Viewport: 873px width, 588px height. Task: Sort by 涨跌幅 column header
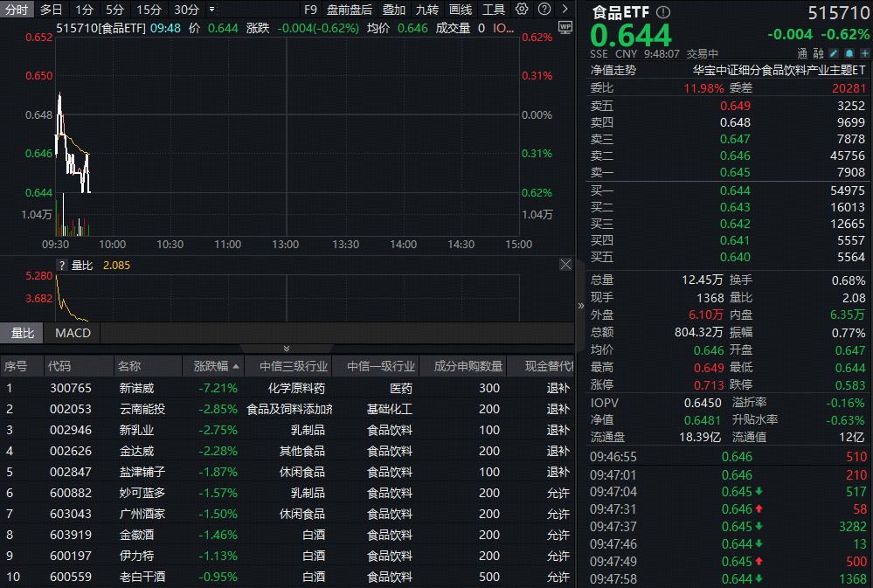211,366
